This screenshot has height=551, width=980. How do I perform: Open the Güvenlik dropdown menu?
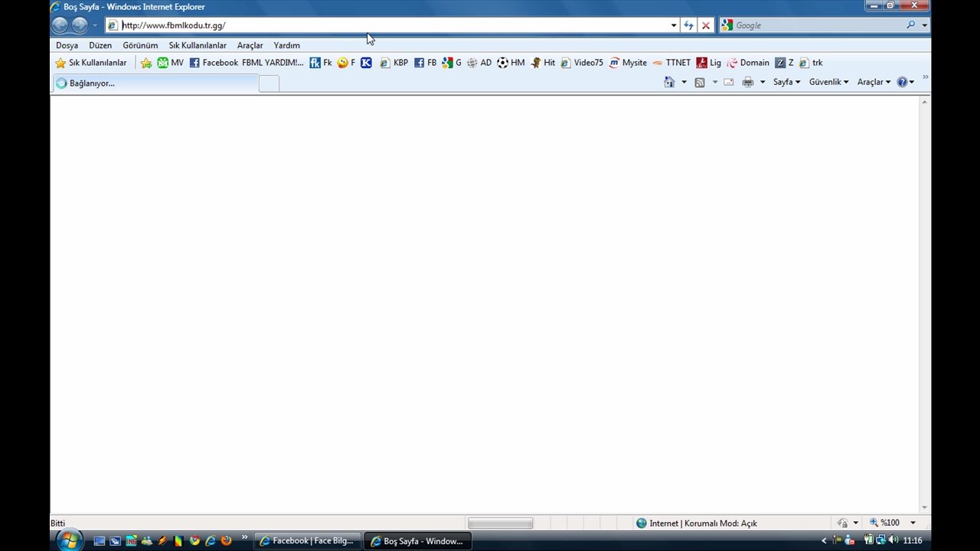(x=828, y=82)
